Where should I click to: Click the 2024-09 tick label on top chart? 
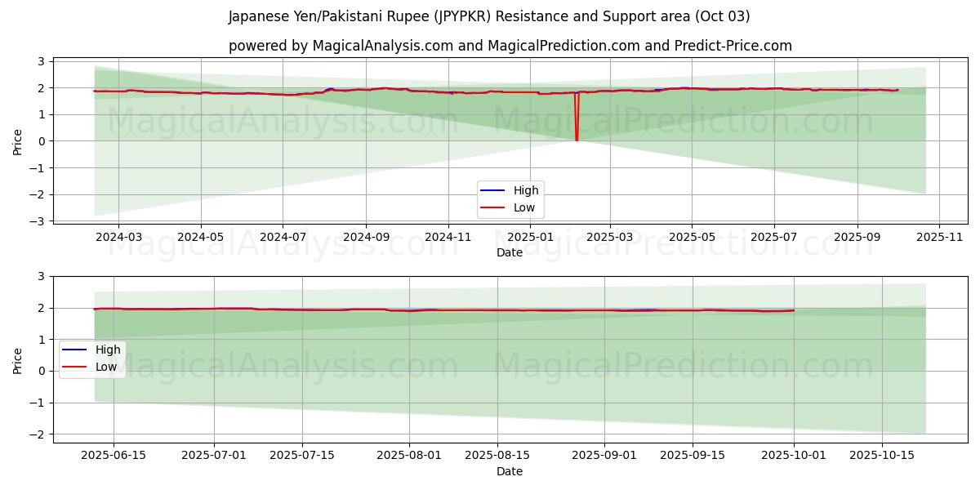click(x=366, y=237)
